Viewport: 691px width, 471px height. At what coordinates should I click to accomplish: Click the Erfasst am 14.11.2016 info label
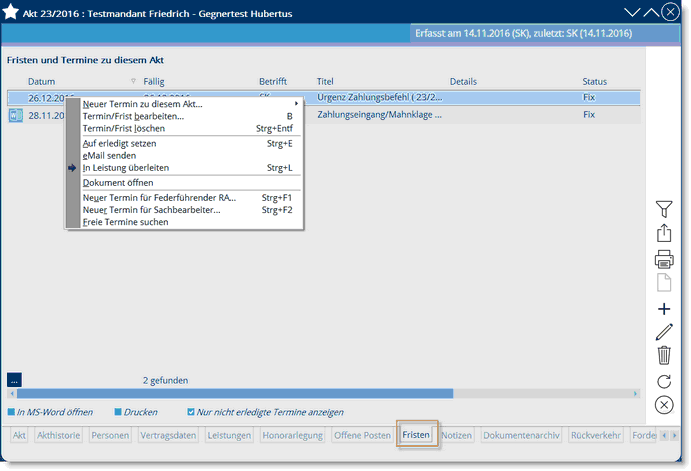523,33
